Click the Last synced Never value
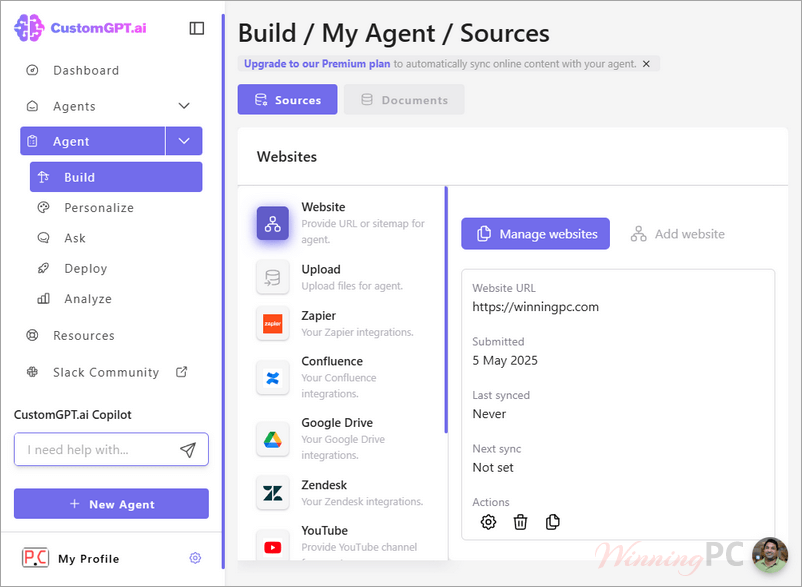 (x=489, y=414)
